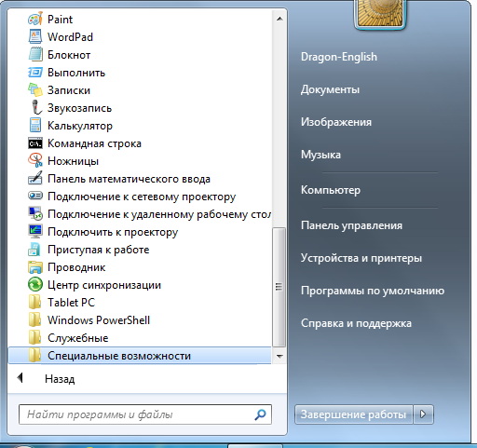
Task: Click the Калькулятор calculator icon
Action: (x=35, y=125)
